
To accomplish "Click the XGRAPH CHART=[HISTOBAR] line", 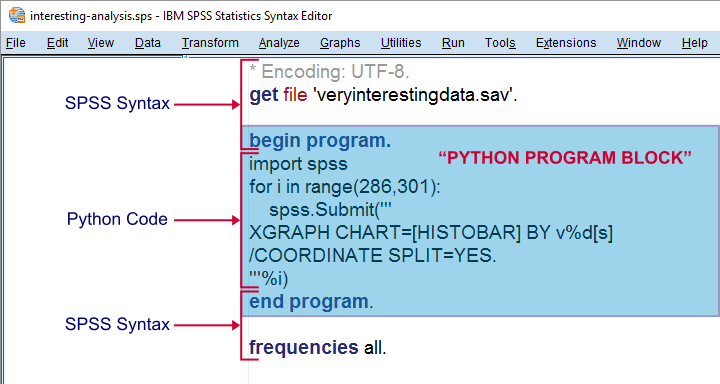I will pos(431,233).
